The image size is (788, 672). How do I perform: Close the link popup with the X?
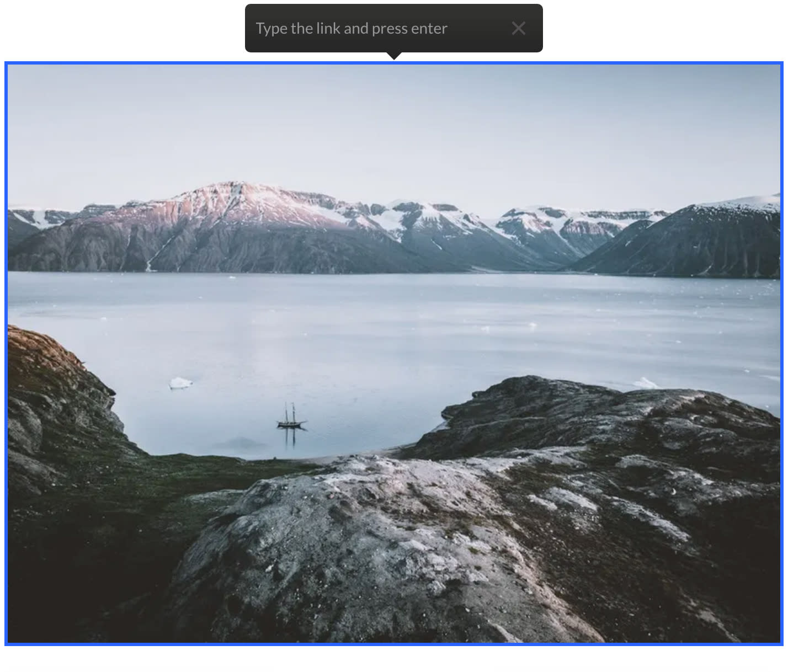pos(518,28)
